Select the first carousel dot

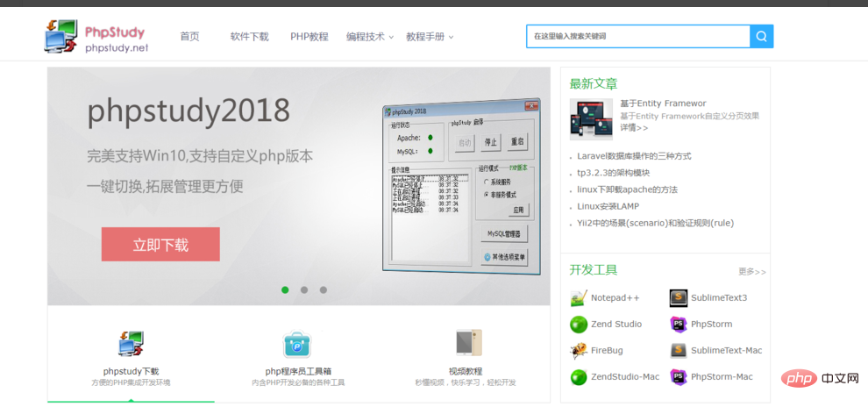tap(285, 289)
